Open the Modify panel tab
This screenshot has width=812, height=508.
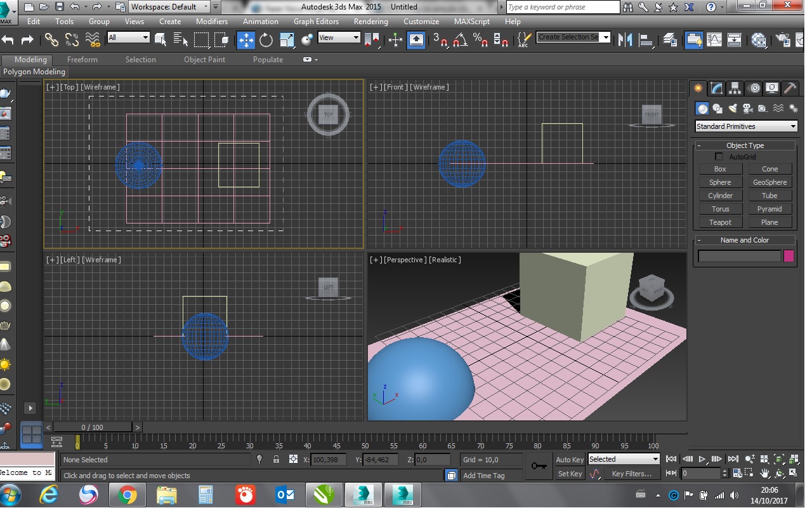(x=716, y=88)
